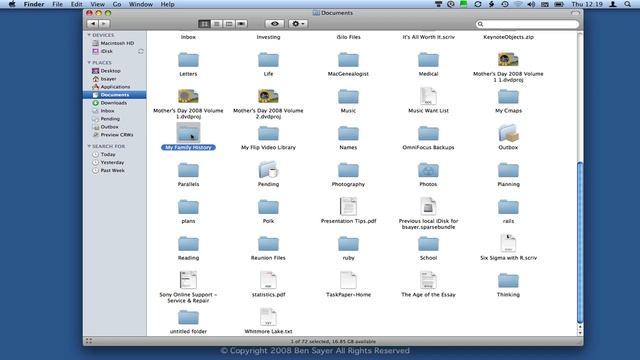Viewport: 640px width, 360px height.
Task: Switch to column view mode
Action: click(x=229, y=24)
